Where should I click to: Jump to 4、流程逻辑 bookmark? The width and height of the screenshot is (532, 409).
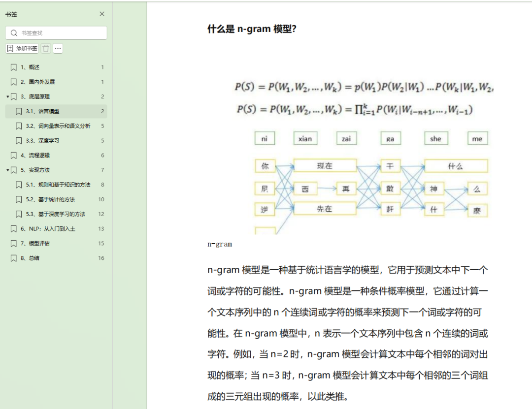(x=56, y=156)
